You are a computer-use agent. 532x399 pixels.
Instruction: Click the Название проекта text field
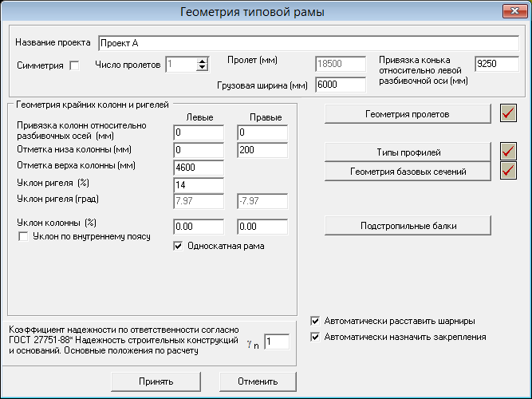pyautogui.click(x=309, y=43)
